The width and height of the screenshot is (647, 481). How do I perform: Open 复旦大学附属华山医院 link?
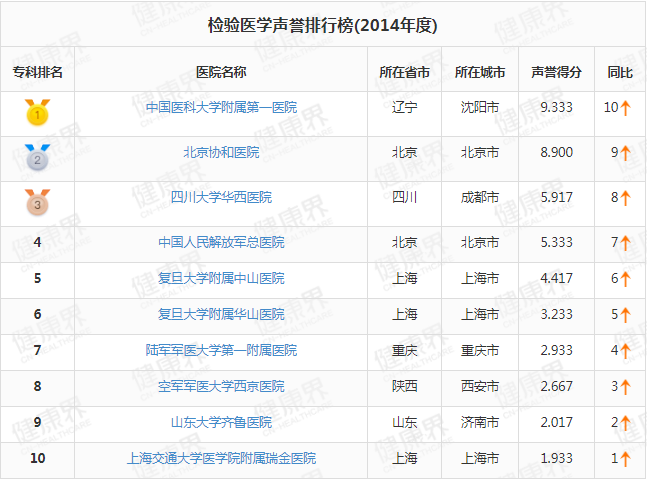point(221,314)
